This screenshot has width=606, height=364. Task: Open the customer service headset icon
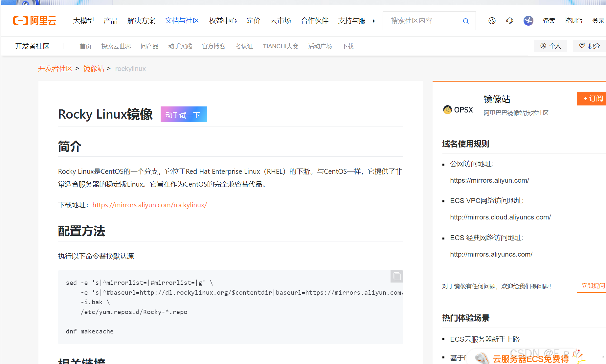coord(510,21)
